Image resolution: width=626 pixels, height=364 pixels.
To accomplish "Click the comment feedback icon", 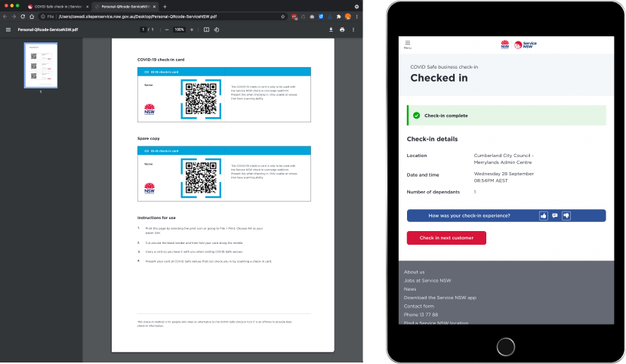I will (554, 216).
